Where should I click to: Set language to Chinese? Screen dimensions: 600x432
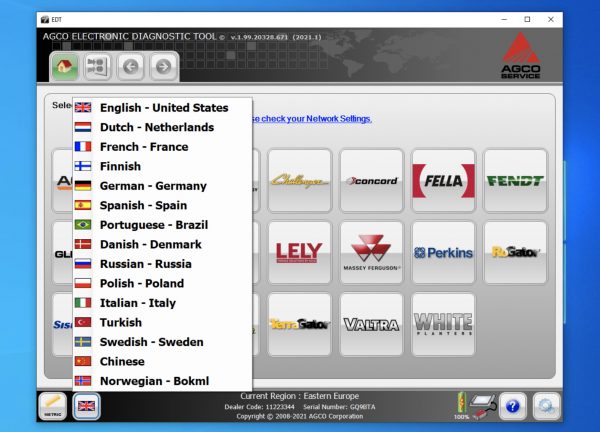[x=162, y=361]
